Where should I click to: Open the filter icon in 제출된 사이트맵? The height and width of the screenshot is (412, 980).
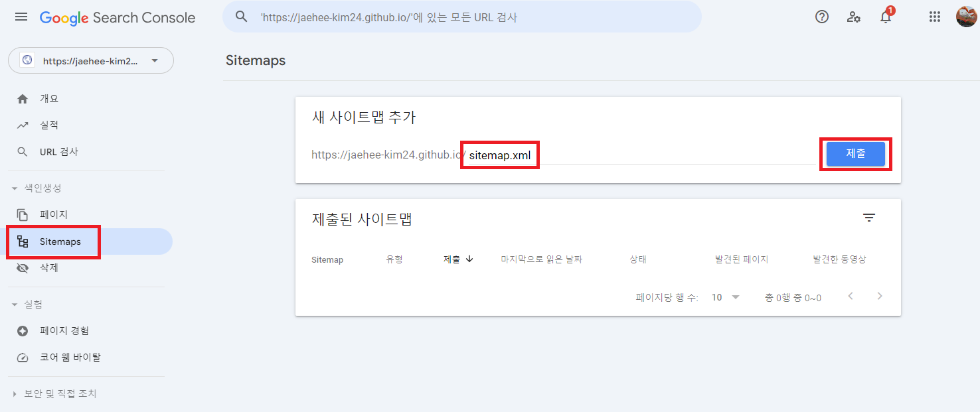tap(869, 218)
